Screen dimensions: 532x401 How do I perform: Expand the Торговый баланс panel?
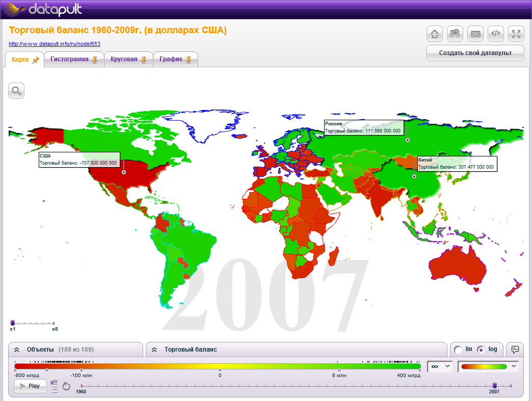click(154, 350)
